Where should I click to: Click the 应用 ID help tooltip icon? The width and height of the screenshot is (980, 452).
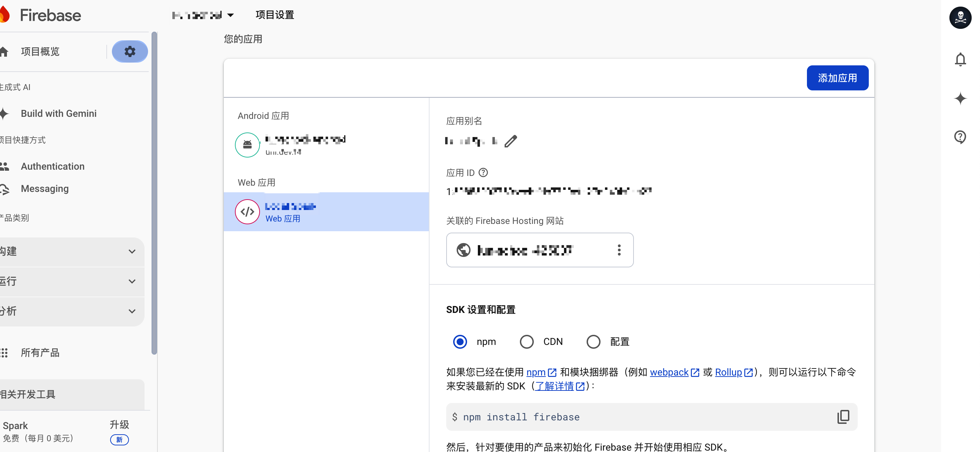(x=483, y=173)
